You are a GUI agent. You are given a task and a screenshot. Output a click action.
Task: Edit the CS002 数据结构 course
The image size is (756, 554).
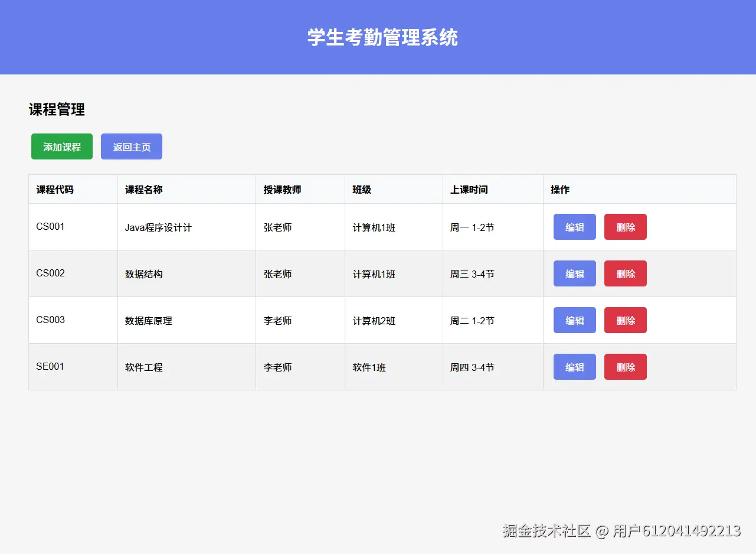click(x=574, y=273)
